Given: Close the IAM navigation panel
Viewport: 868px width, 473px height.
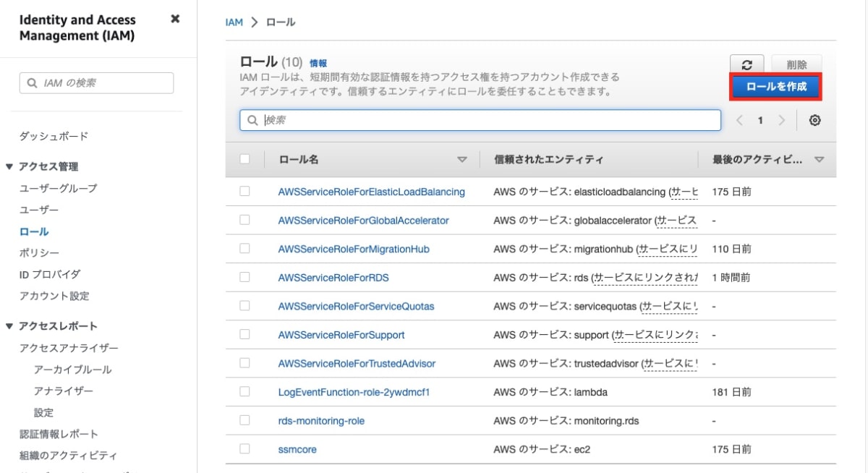Looking at the screenshot, I should point(175,20).
